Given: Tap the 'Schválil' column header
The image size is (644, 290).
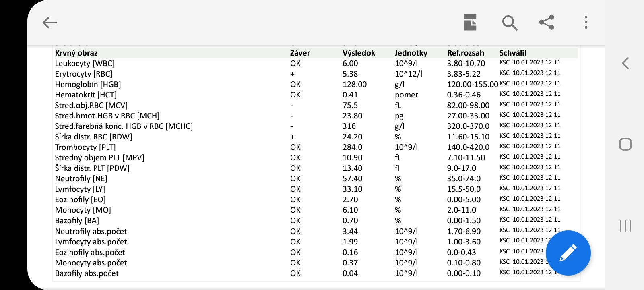Looking at the screenshot, I should [x=513, y=53].
